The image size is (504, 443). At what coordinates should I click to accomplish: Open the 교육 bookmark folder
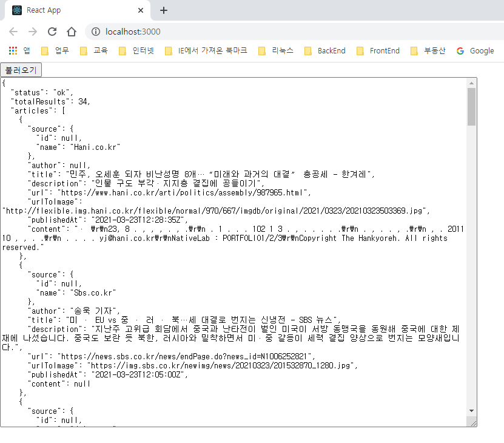point(94,50)
